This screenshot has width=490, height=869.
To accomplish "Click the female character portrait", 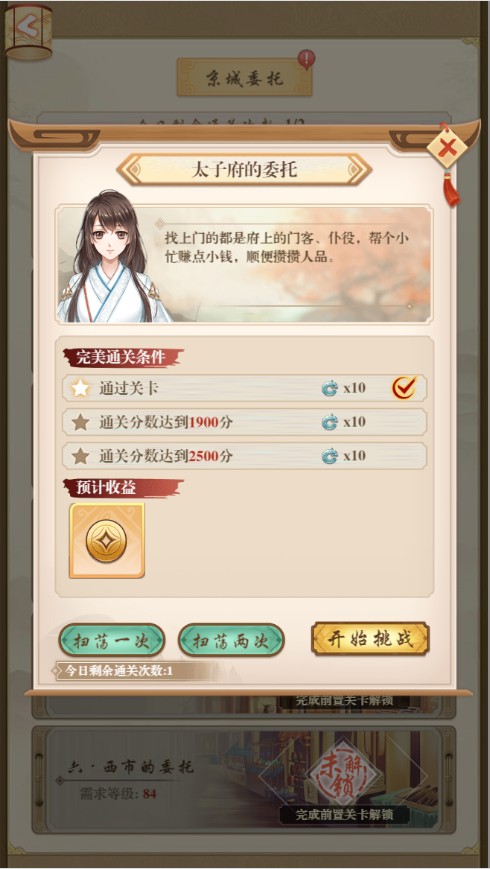I will pyautogui.click(x=113, y=257).
